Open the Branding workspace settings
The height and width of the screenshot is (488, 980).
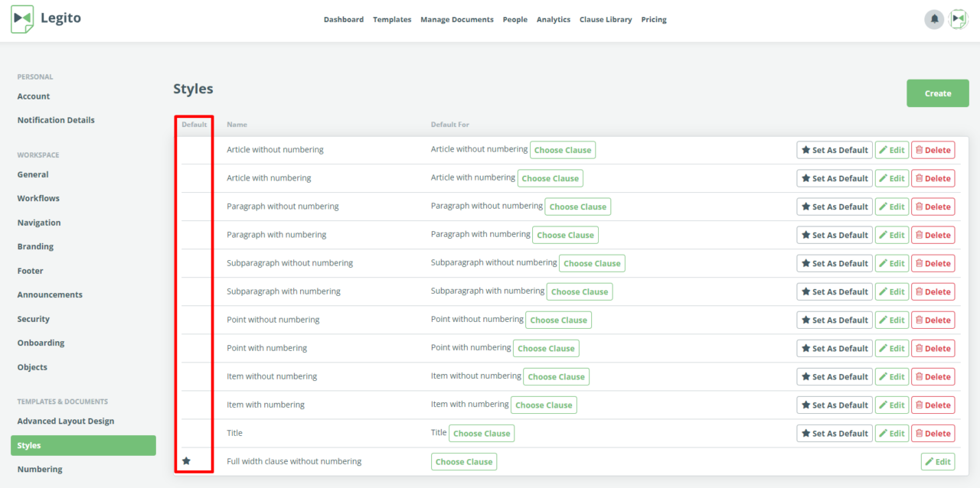[34, 246]
